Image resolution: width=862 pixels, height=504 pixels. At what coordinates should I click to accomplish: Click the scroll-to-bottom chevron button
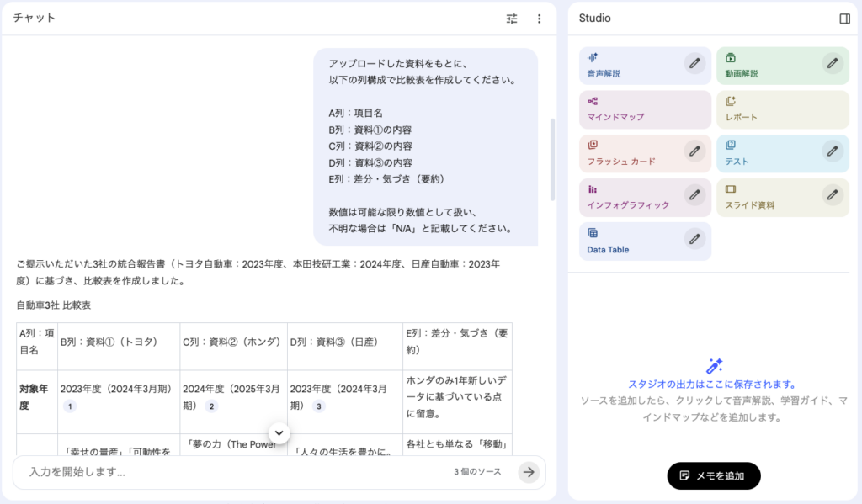point(279,432)
